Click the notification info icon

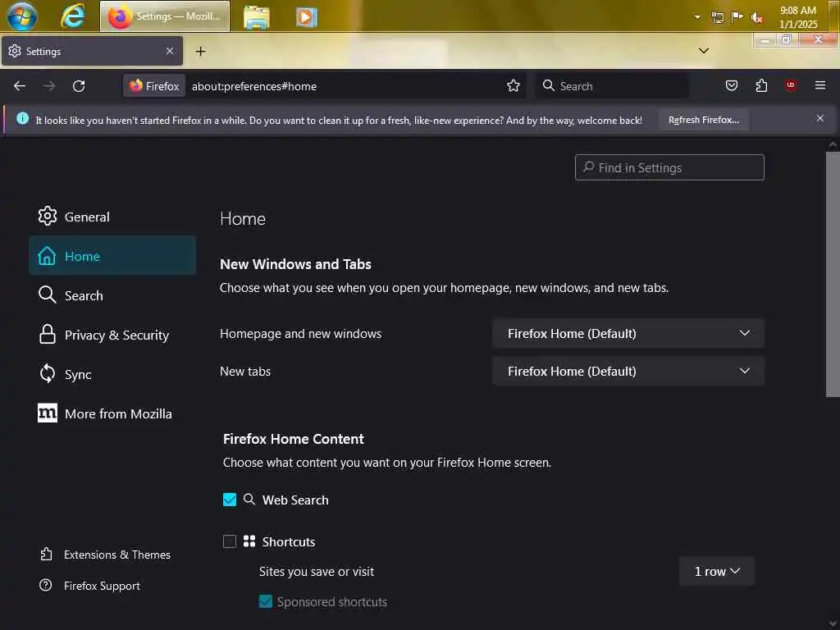point(22,118)
